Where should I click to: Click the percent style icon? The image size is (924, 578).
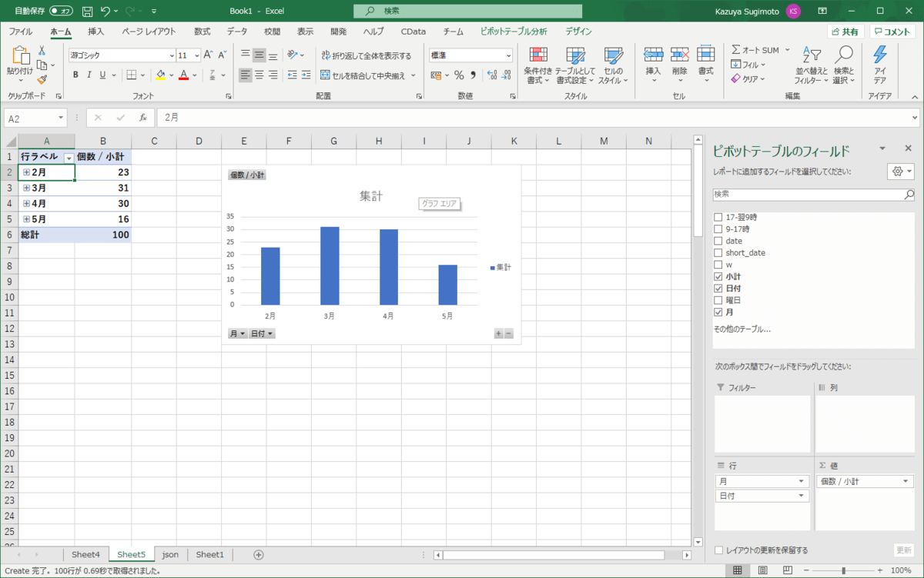click(459, 75)
